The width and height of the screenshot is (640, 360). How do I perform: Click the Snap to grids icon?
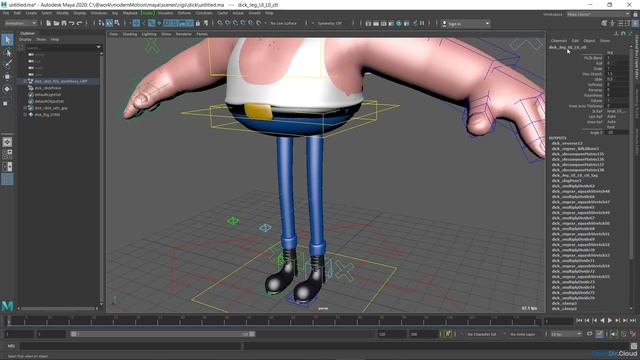(x=220, y=23)
